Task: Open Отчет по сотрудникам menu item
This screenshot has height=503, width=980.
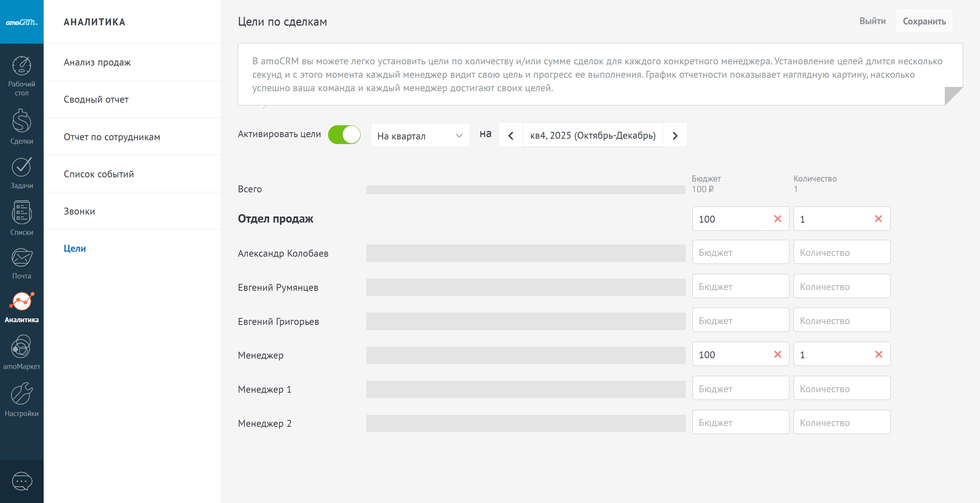Action: 112,137
